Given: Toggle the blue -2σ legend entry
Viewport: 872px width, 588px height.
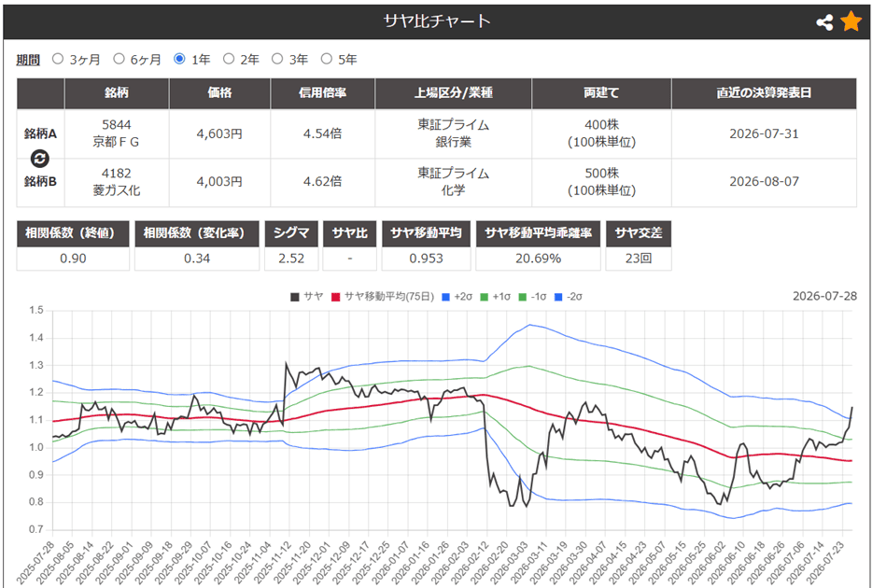Looking at the screenshot, I should coord(569,297).
